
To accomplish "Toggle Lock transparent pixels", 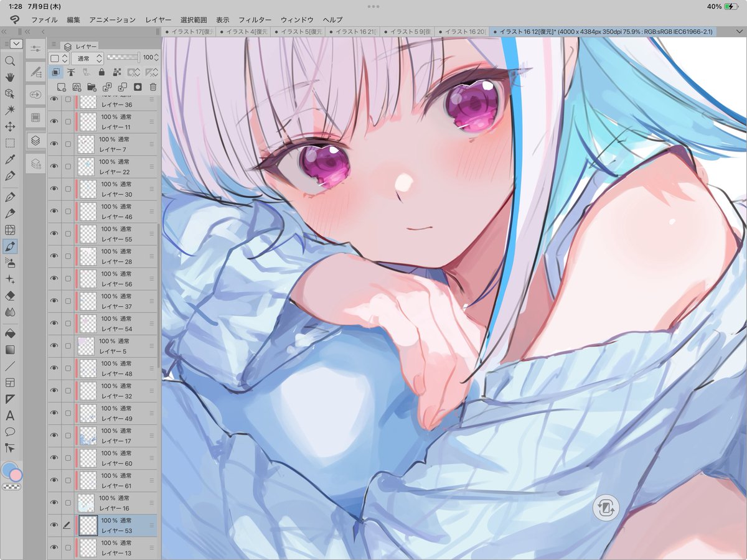I will [116, 72].
